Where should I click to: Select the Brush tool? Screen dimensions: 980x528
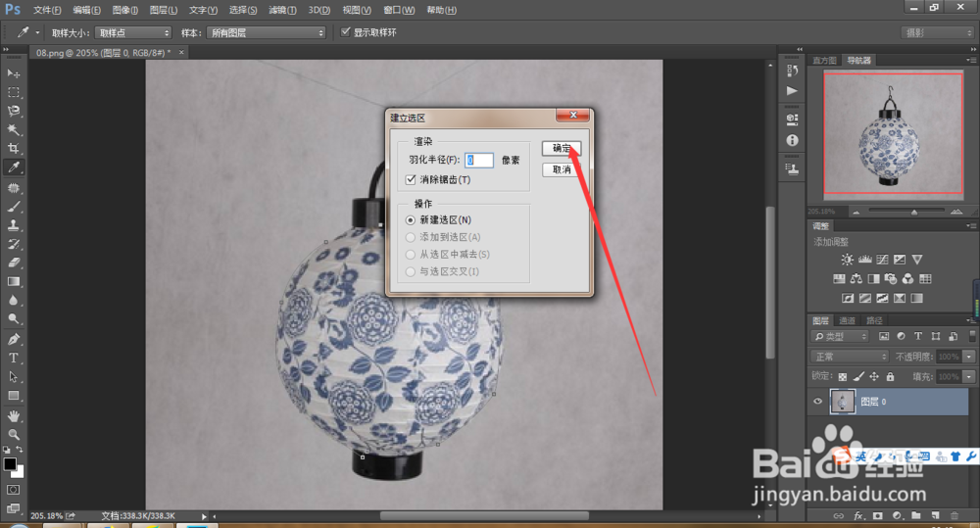coord(13,207)
